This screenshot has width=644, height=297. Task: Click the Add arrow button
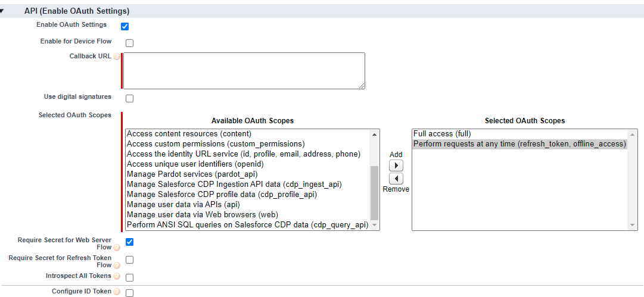[x=396, y=165]
